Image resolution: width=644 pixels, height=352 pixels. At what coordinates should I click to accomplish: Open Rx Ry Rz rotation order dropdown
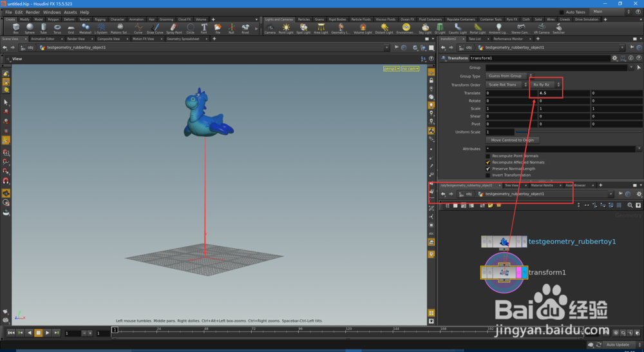click(x=546, y=84)
